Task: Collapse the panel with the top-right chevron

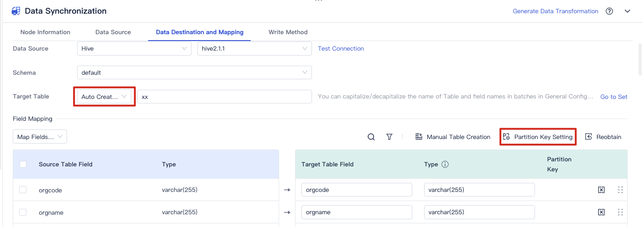Action: click(628, 11)
